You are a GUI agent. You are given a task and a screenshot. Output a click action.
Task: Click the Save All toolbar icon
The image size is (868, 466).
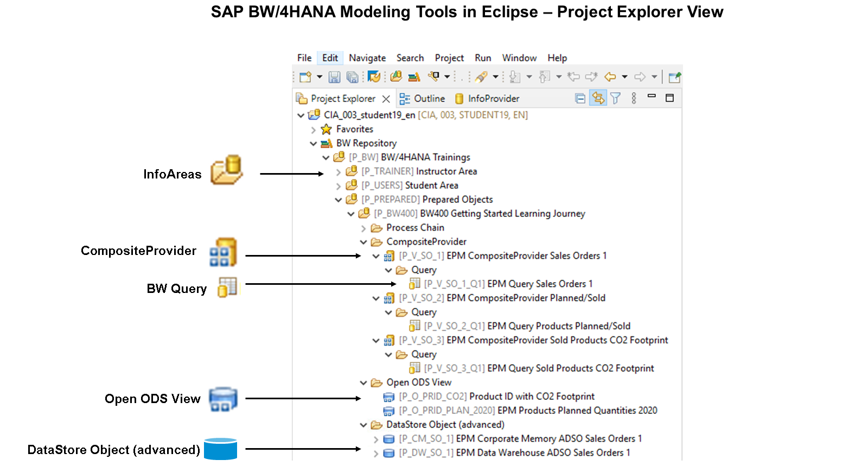click(x=352, y=77)
